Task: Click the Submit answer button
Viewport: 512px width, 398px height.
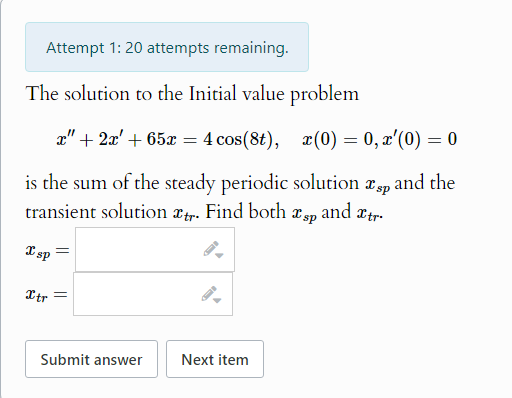Action: [91, 359]
